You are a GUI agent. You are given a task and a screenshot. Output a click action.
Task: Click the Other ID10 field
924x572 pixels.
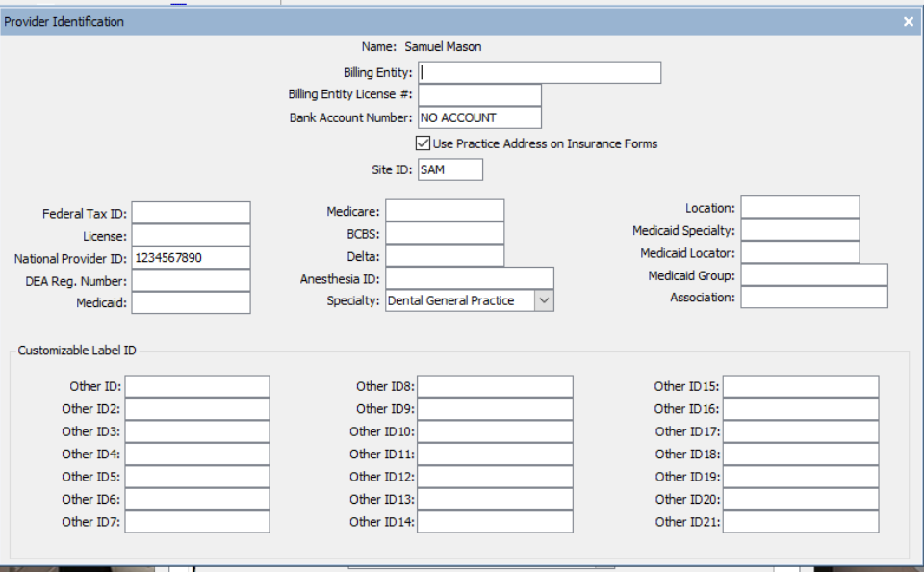(495, 431)
